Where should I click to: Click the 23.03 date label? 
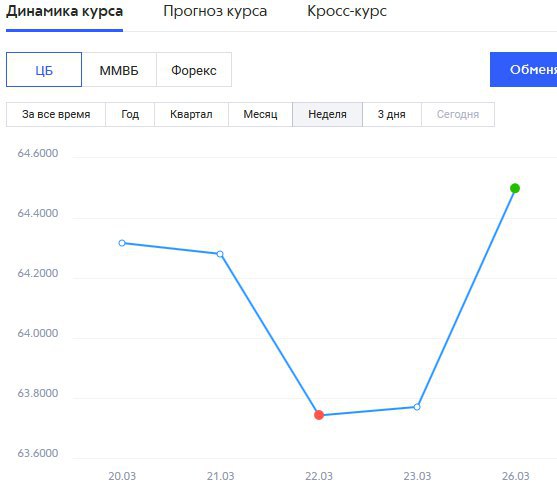[x=417, y=476]
